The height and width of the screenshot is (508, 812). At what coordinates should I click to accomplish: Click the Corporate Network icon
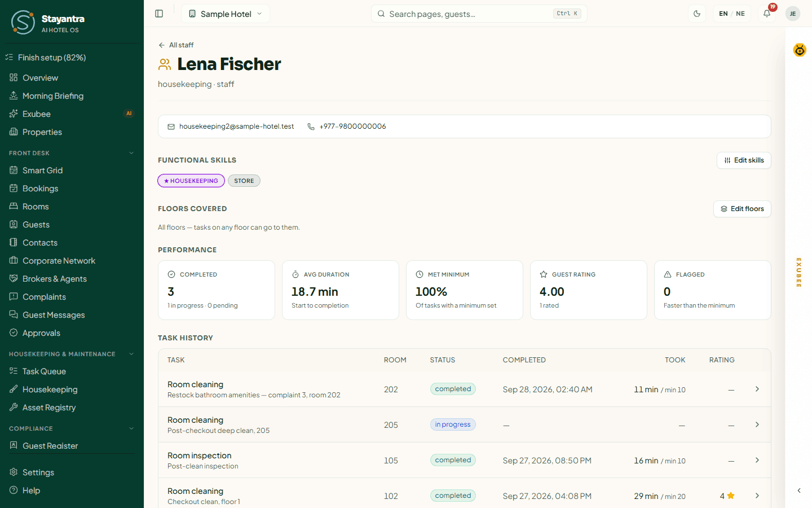(x=14, y=260)
